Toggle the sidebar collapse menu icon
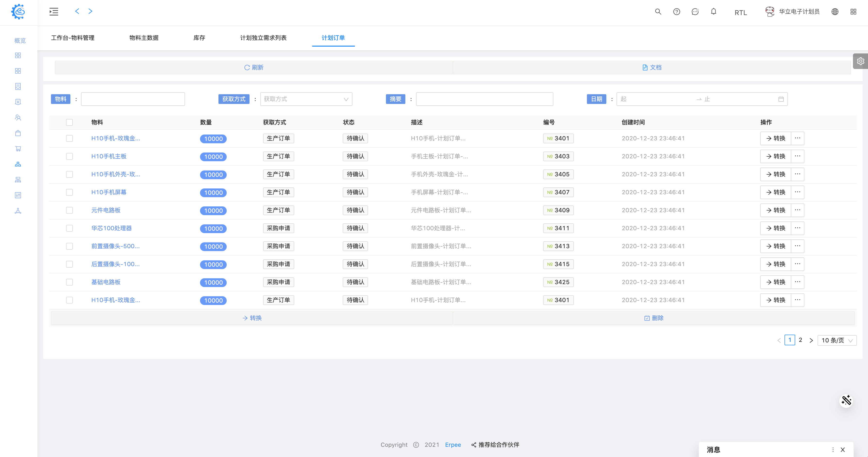 coord(54,12)
